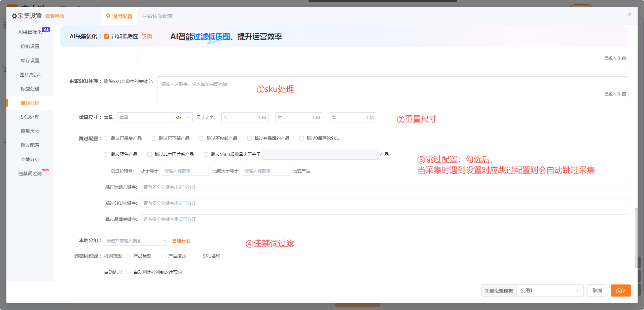
Task: Toggle the 过滤低质图 checkbox
Action: coord(106,36)
